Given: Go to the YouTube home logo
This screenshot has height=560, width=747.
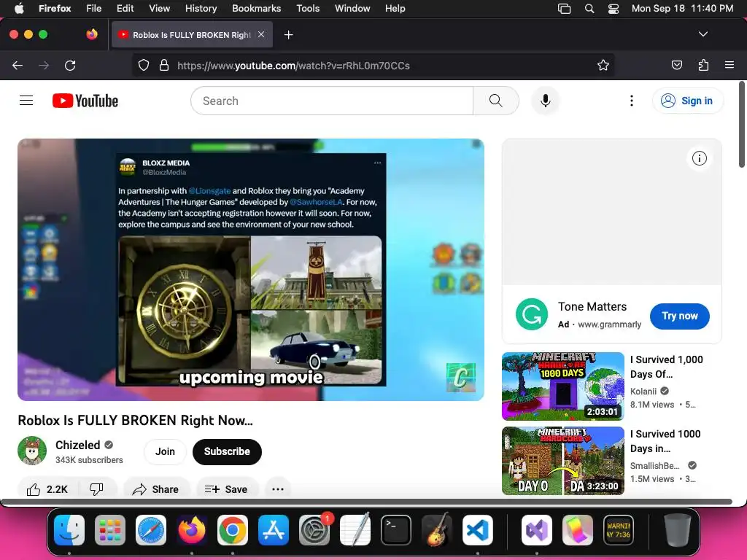Looking at the screenshot, I should click(x=85, y=101).
